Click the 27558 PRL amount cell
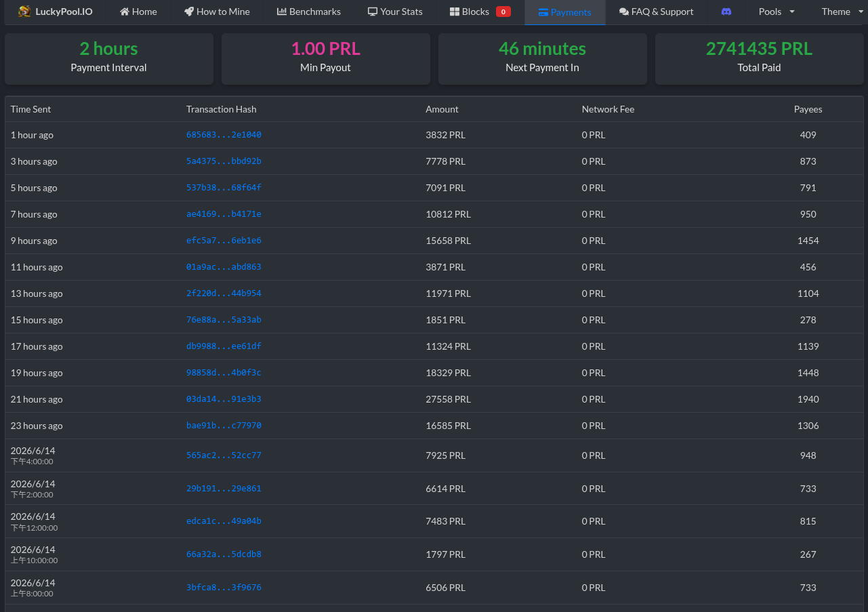Screen dimensions: 868x612 [x=448, y=399]
